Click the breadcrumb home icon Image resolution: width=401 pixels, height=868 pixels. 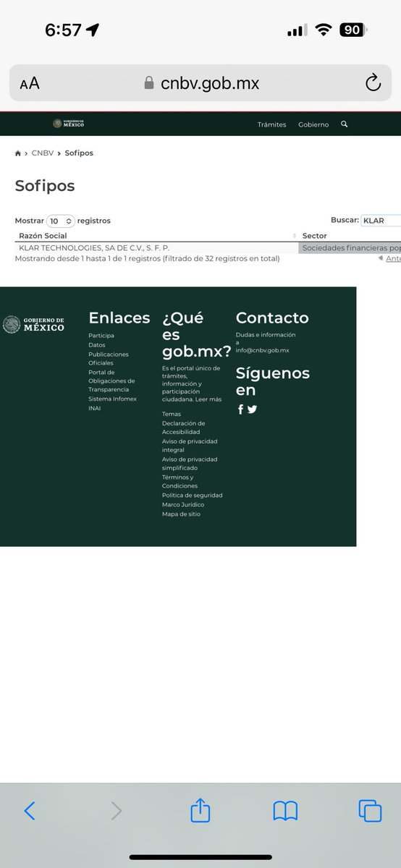pyautogui.click(x=18, y=153)
